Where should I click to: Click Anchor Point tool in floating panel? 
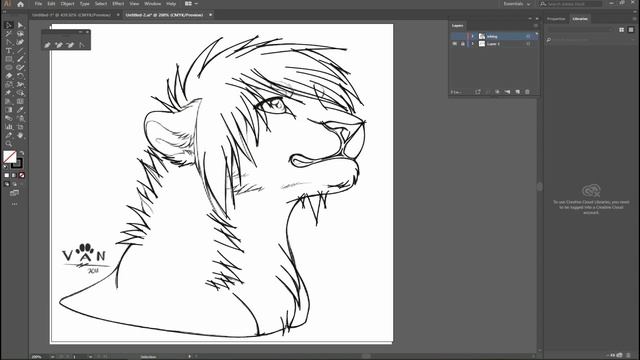click(x=82, y=45)
